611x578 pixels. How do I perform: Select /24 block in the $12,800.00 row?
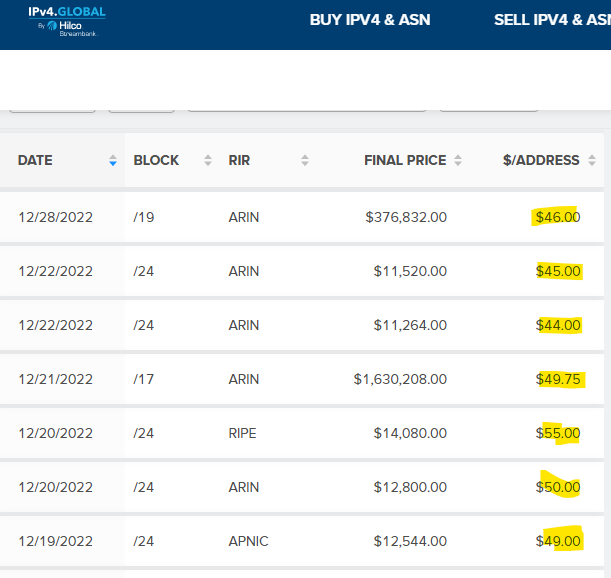pyautogui.click(x=144, y=487)
